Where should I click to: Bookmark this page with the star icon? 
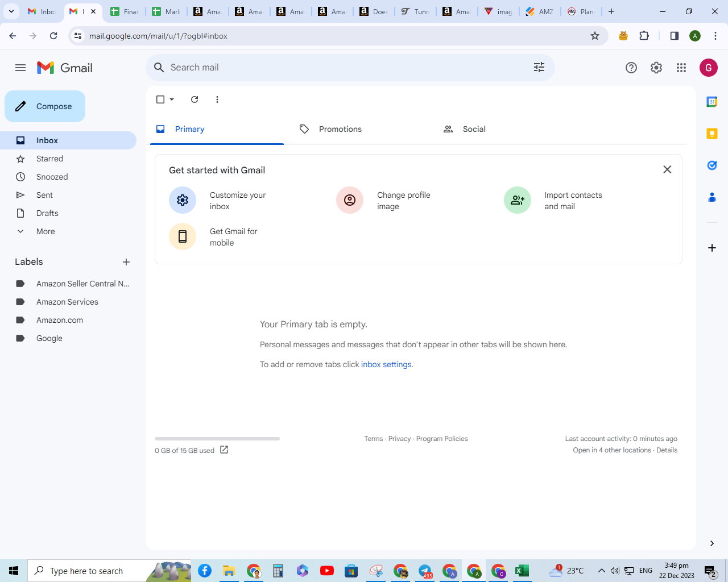point(595,36)
